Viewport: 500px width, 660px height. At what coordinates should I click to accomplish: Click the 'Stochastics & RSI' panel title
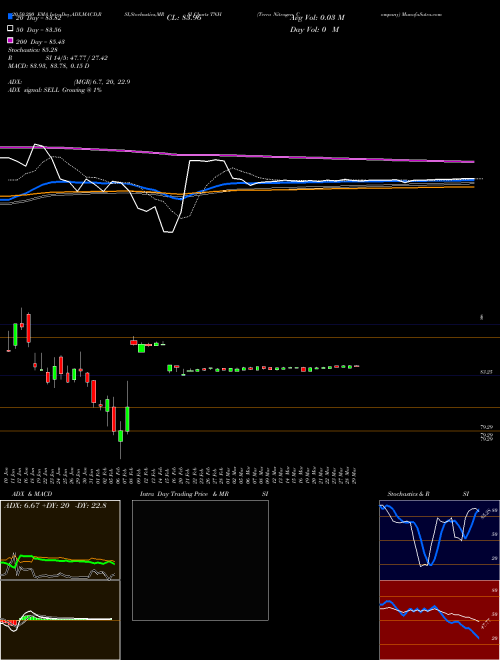point(428,494)
